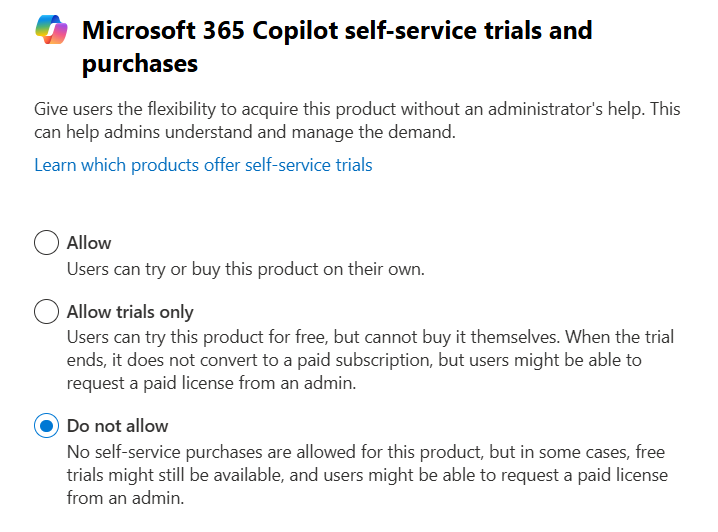Image resolution: width=718 pixels, height=532 pixels.
Task: Choose the Allow trials only radio button
Action: coord(46,311)
